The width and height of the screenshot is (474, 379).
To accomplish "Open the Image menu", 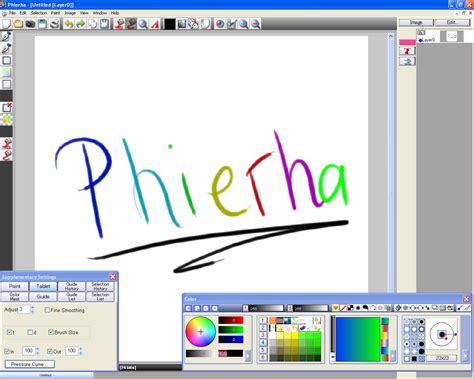I will [70, 13].
